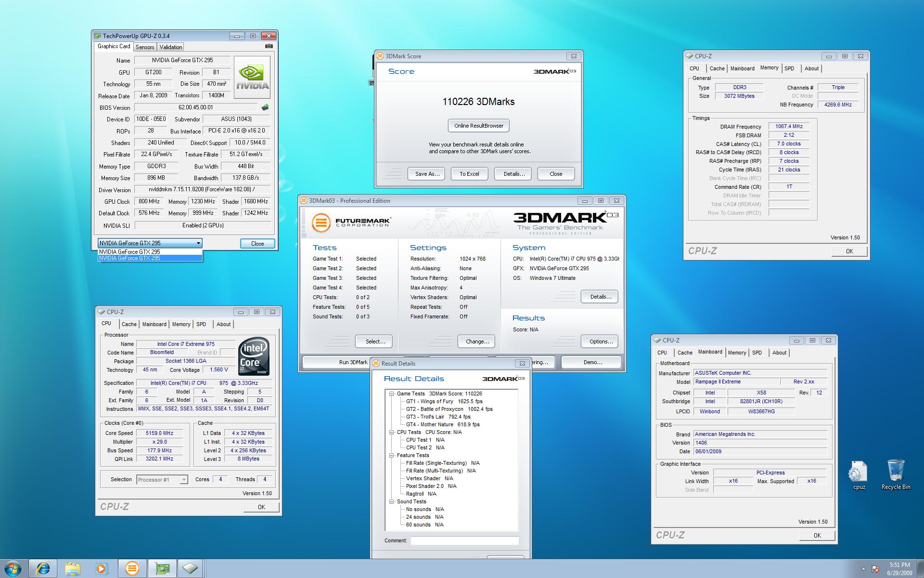
Task: Open Mainboard tab in CPU-Z processor window
Action: click(x=154, y=324)
